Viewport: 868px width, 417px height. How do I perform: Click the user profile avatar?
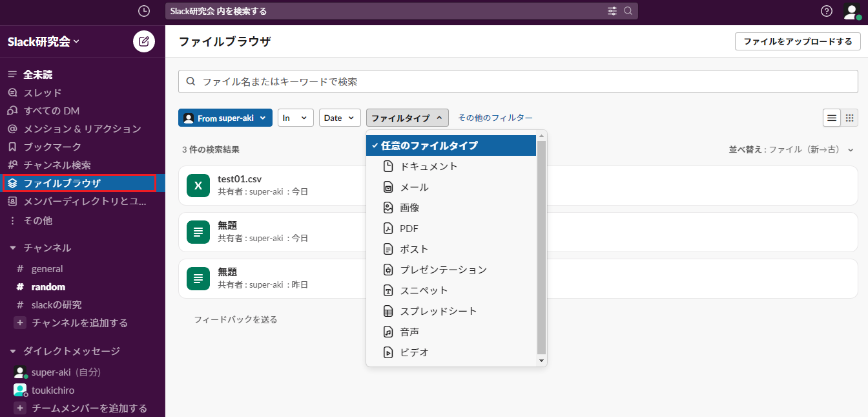[852, 11]
